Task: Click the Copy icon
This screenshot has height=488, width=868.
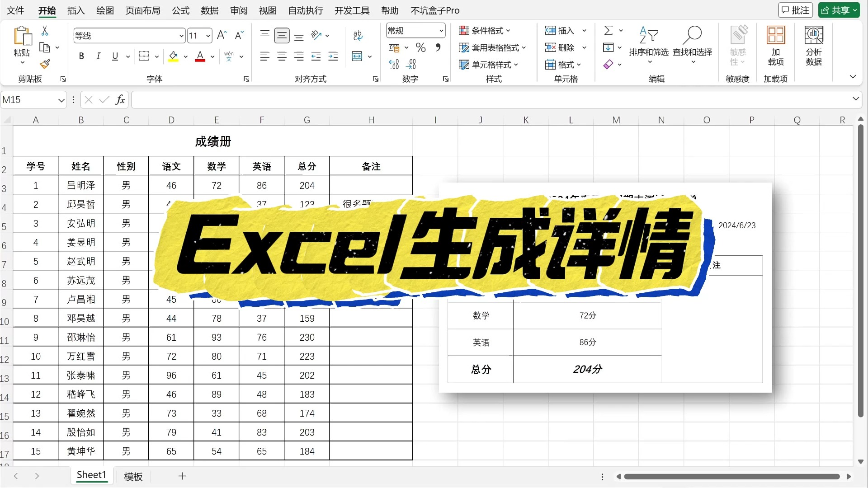Action: pyautogui.click(x=45, y=47)
